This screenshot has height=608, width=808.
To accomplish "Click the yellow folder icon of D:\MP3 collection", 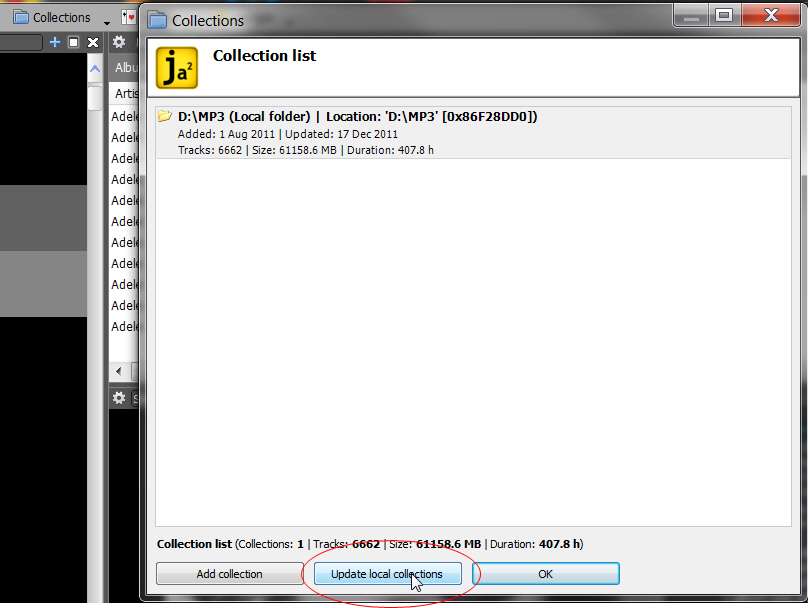I will 164,115.
